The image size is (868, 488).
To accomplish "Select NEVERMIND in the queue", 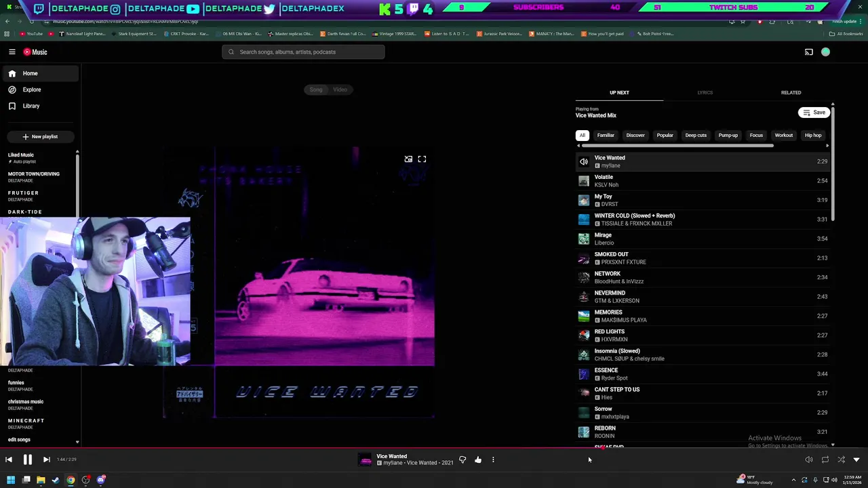I will [x=703, y=297].
